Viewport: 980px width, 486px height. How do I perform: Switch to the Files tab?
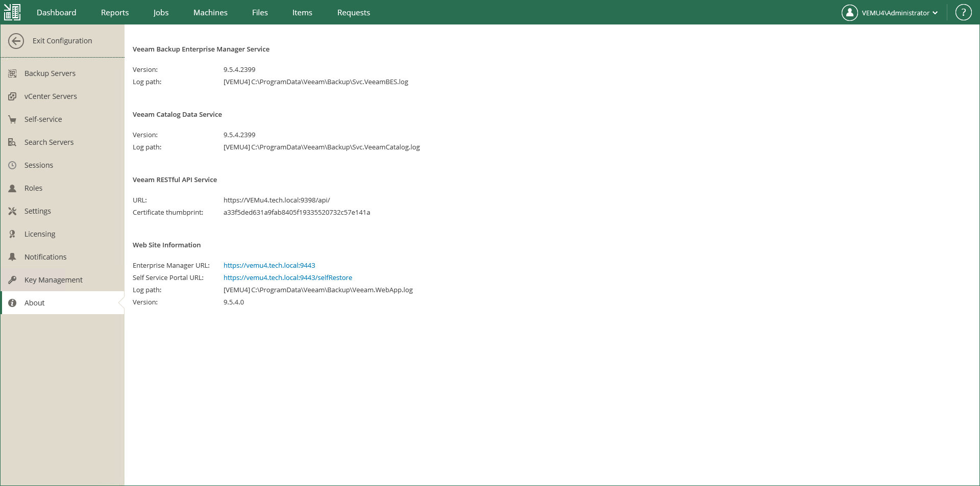[260, 12]
